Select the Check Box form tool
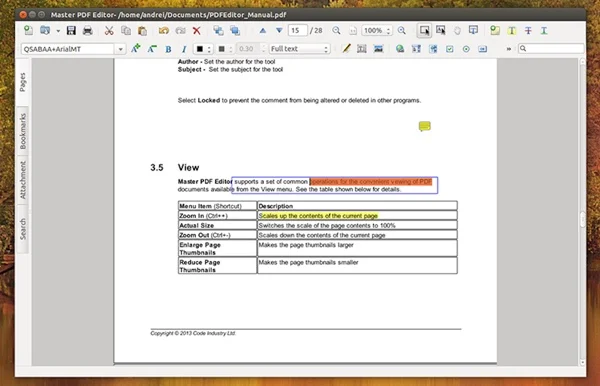600x386 pixels. pos(450,49)
